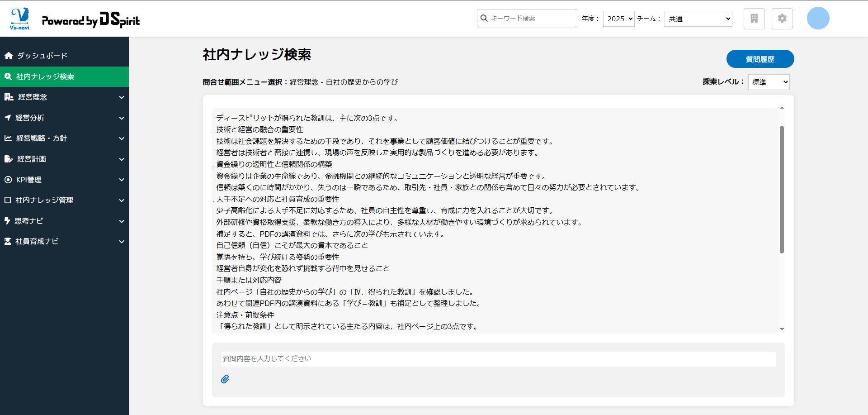Image resolution: width=868 pixels, height=415 pixels.
Task: Open the 経営計画 sidebar menu
Action: pos(64,159)
